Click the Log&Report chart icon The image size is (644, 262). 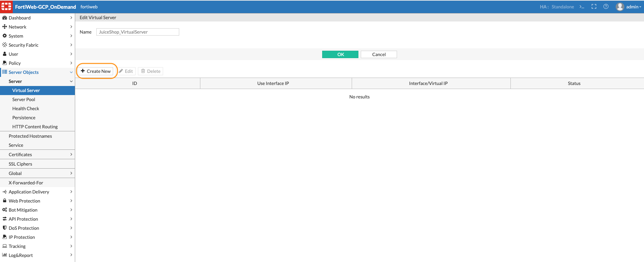point(5,255)
